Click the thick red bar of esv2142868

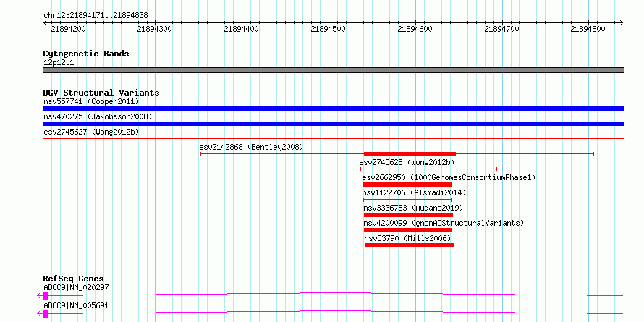(410, 154)
